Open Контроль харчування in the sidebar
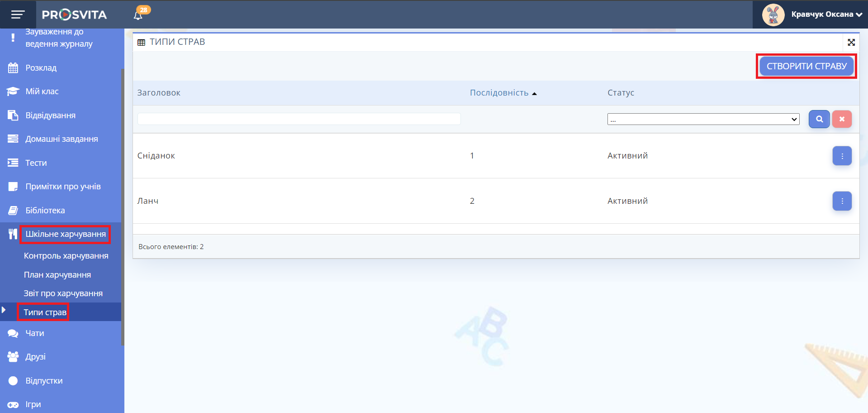The width and height of the screenshot is (868, 413). (66, 256)
